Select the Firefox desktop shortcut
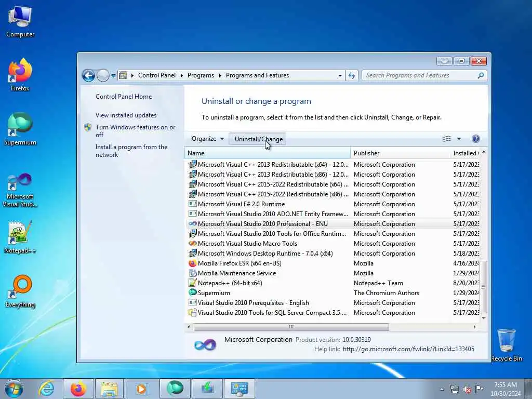Screen dimensions: 532x399 (20, 75)
